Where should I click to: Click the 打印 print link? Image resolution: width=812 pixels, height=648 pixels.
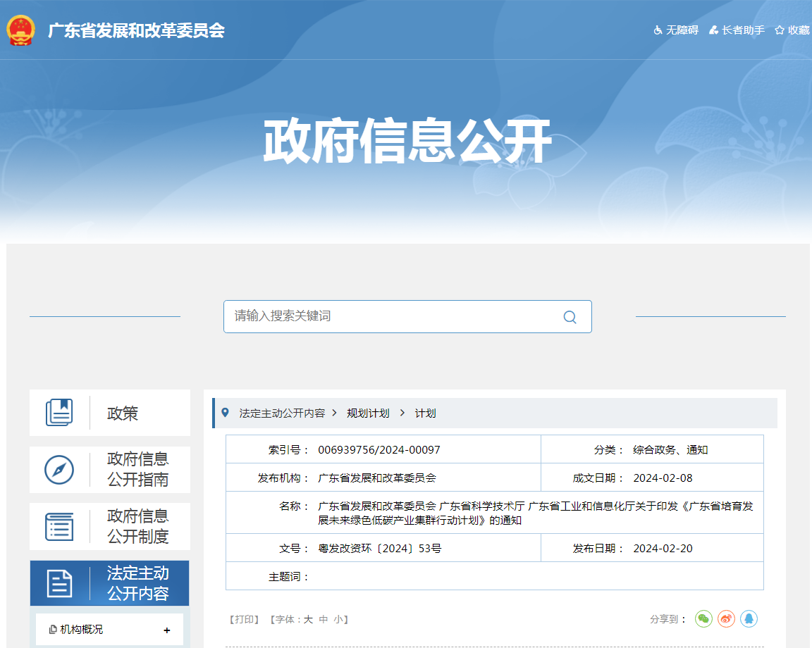pyautogui.click(x=245, y=620)
